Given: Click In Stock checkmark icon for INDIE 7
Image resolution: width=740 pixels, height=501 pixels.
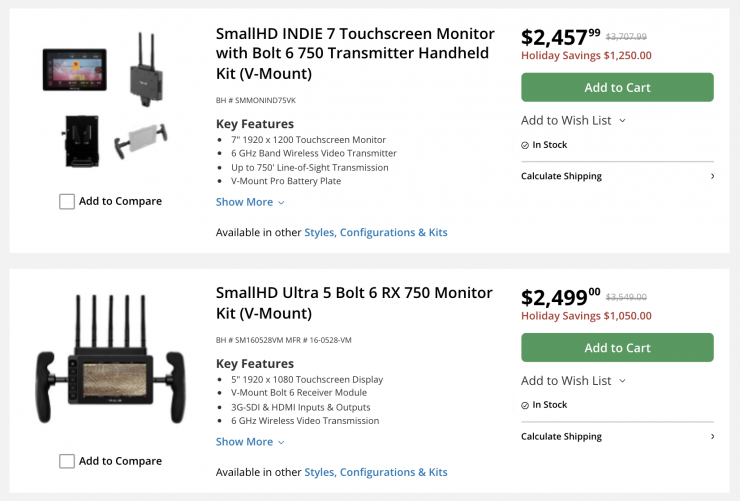Looking at the screenshot, I should pos(525,145).
